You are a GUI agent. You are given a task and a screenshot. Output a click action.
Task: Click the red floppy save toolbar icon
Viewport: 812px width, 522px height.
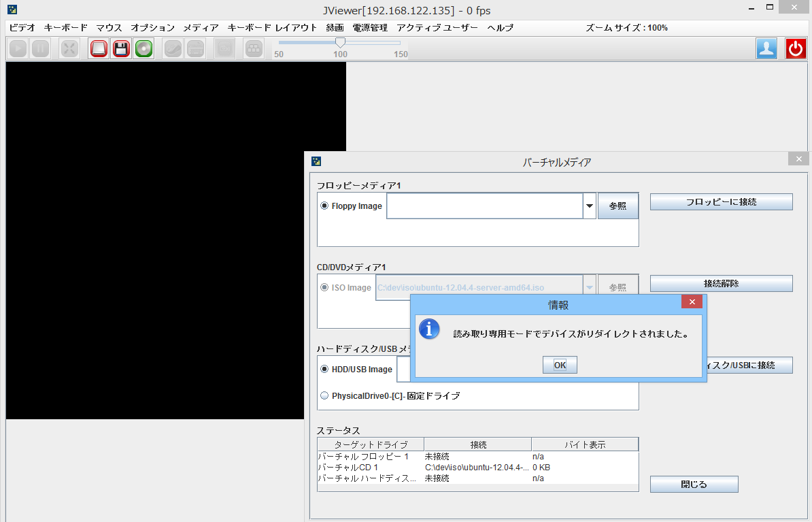[121, 48]
